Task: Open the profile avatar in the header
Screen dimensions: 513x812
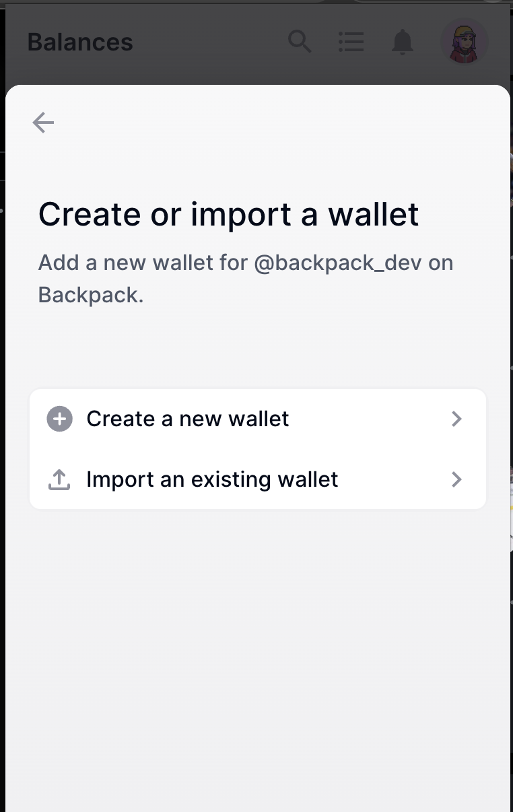Action: pos(464,42)
